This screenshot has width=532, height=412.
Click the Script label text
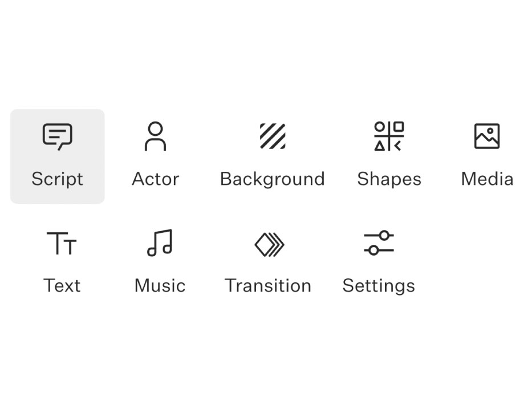[57, 179]
